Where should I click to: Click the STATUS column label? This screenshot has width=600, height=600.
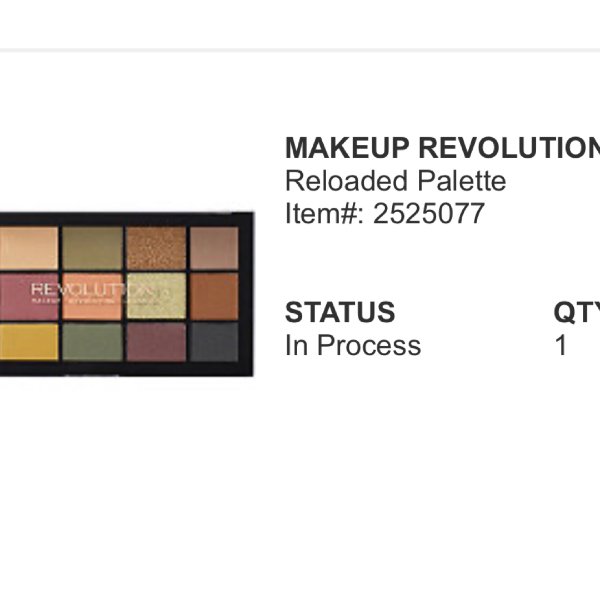[x=340, y=312]
